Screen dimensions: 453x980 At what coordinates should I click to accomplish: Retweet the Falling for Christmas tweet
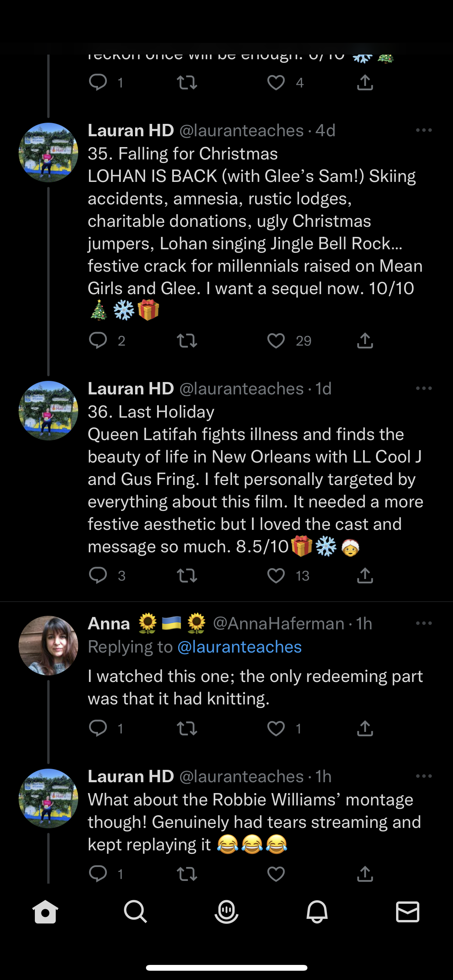187,341
